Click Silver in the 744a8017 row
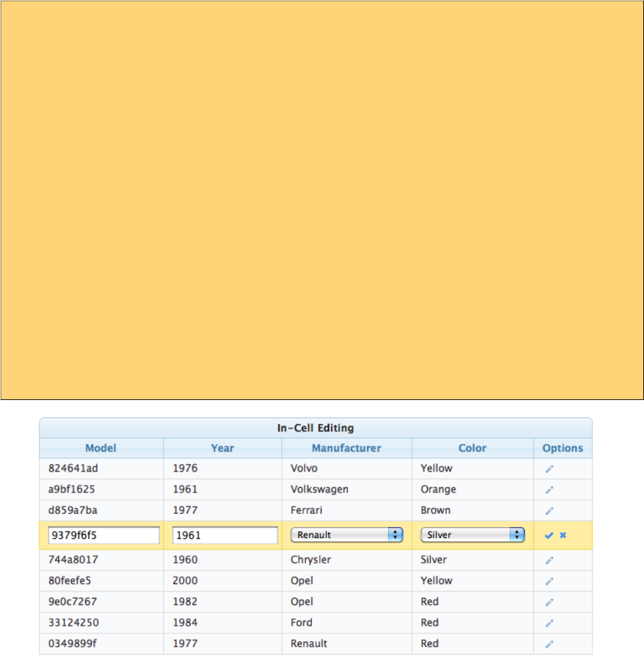This screenshot has width=644, height=664. tap(434, 560)
